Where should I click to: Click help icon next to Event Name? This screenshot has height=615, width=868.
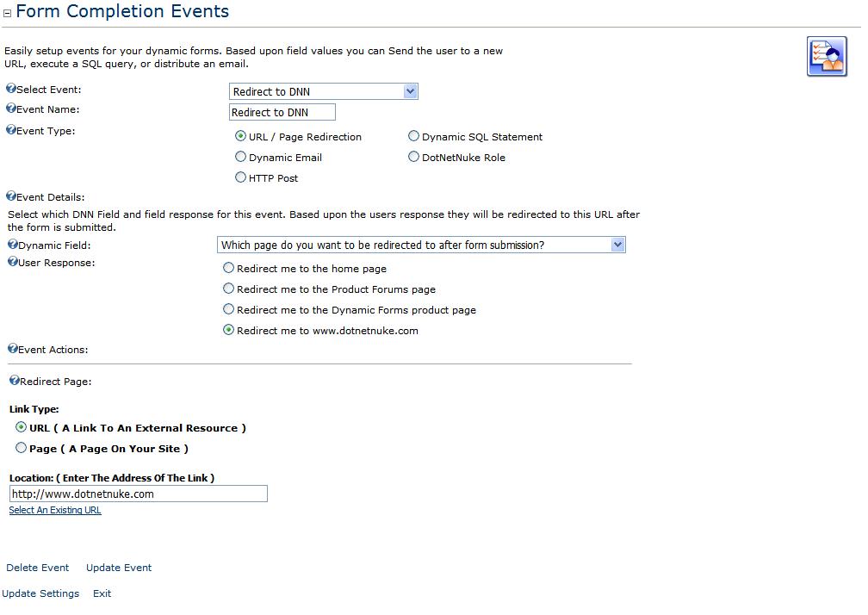point(10,109)
